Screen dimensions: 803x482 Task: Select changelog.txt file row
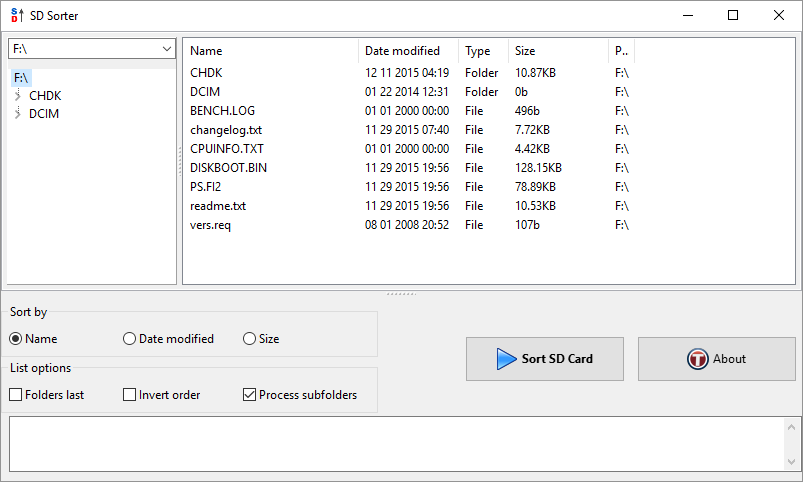(x=226, y=130)
